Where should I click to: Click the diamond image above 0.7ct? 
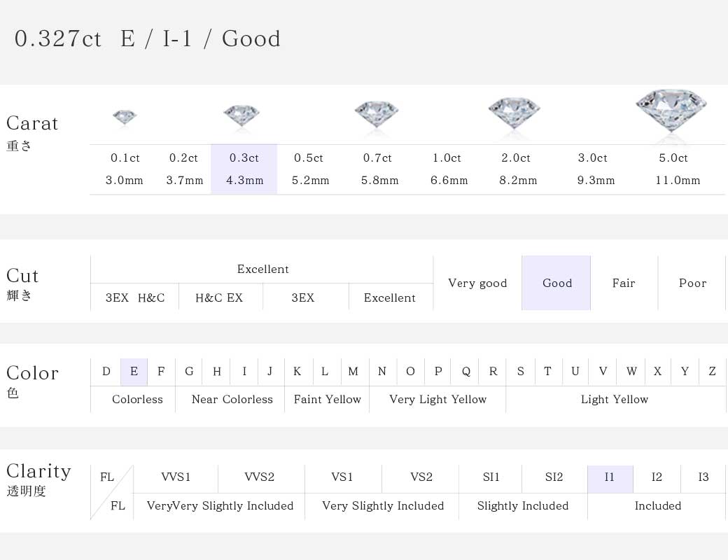click(377, 114)
